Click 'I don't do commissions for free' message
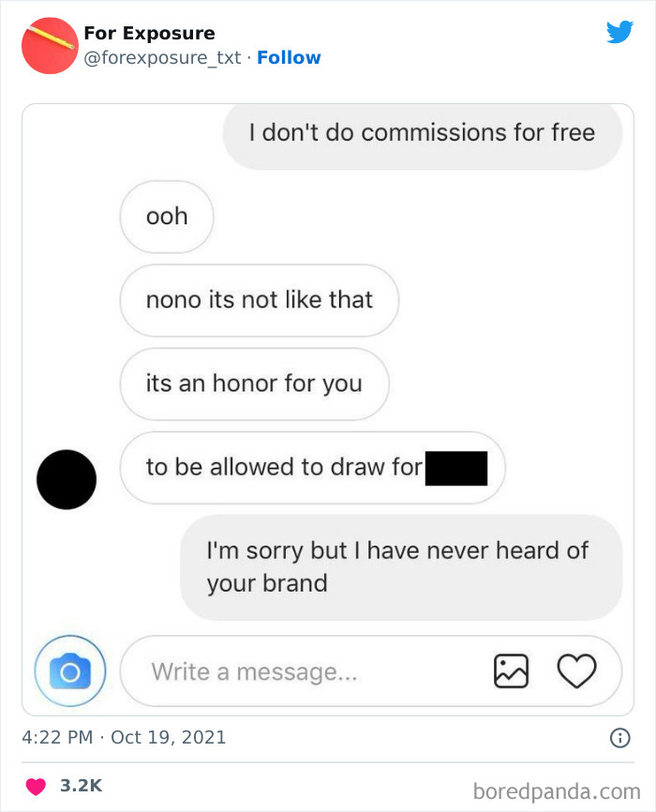656x812 pixels. pyautogui.click(x=422, y=133)
